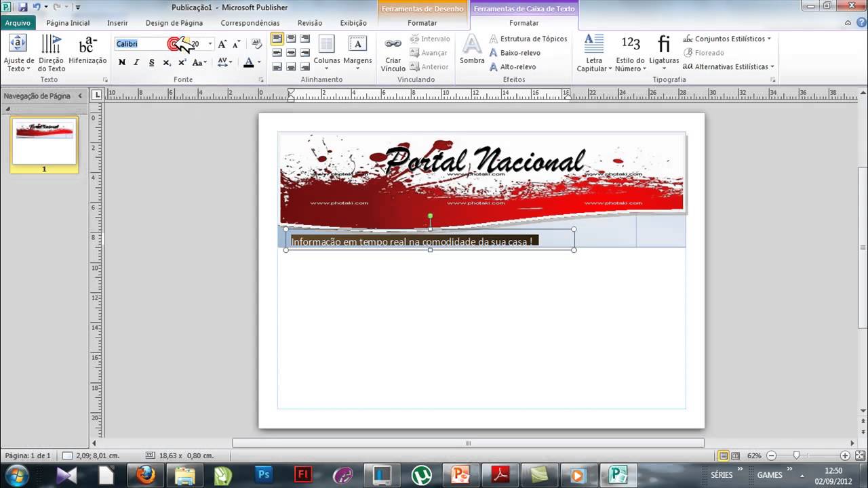
Task: Click the Alto-relevo effect button
Action: coord(512,67)
